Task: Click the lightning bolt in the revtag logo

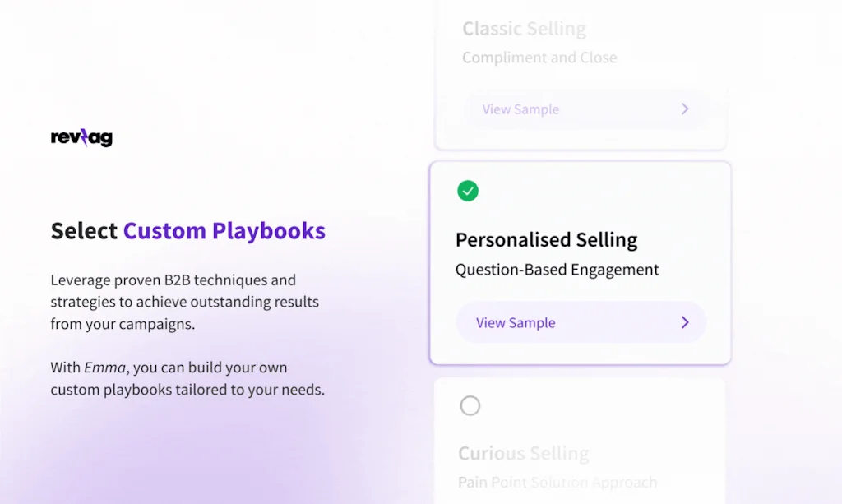Action: point(84,138)
